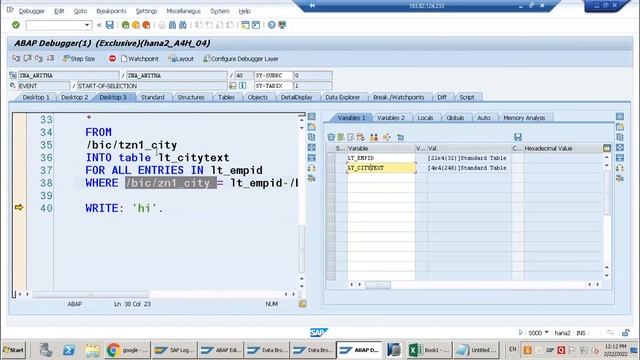Click the Continue debugger icon
Image resolution: width=640 pixels, height=360 pixels.
50,59
